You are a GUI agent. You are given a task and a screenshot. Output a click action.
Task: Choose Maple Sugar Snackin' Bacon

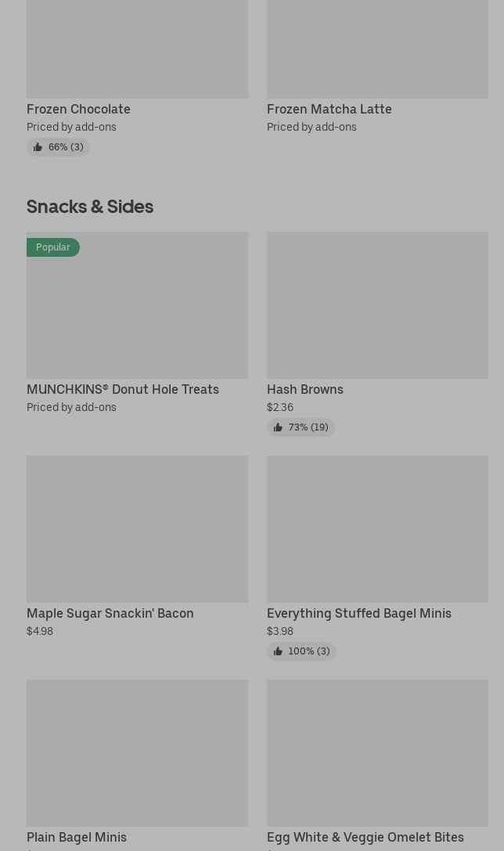(110, 613)
